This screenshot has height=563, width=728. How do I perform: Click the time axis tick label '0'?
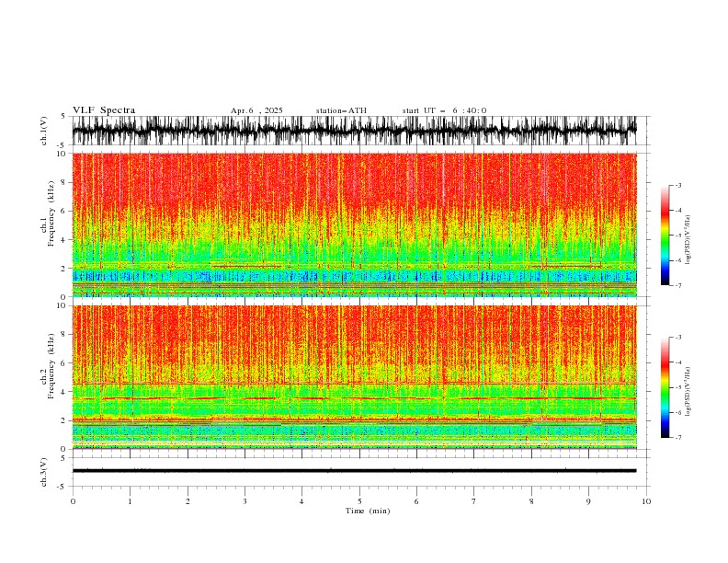[x=73, y=501]
